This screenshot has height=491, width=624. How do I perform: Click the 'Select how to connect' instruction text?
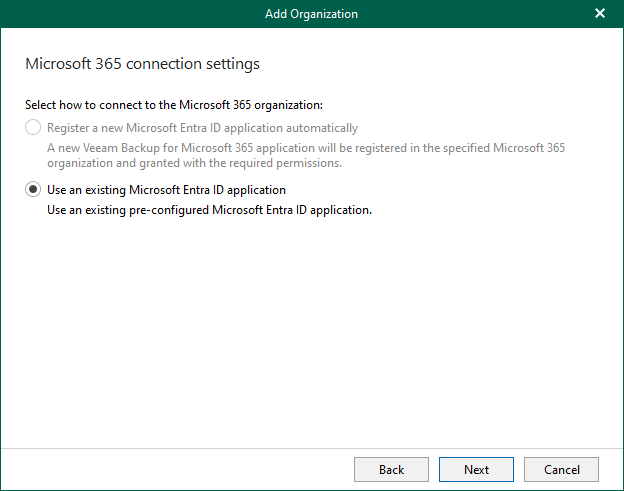172,104
